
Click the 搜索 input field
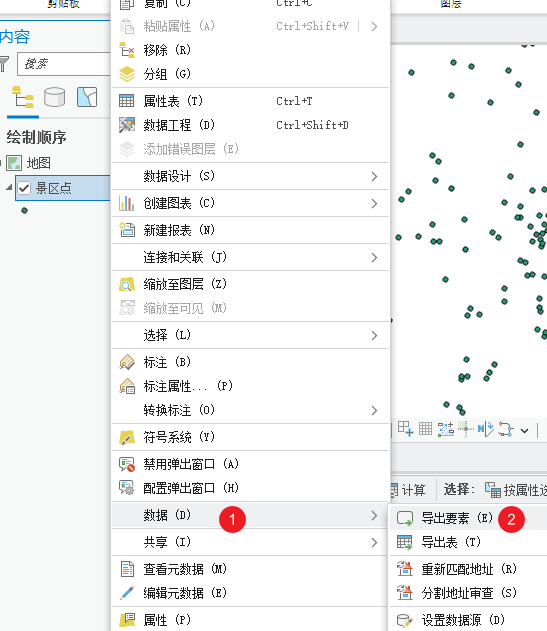pyautogui.click(x=64, y=64)
